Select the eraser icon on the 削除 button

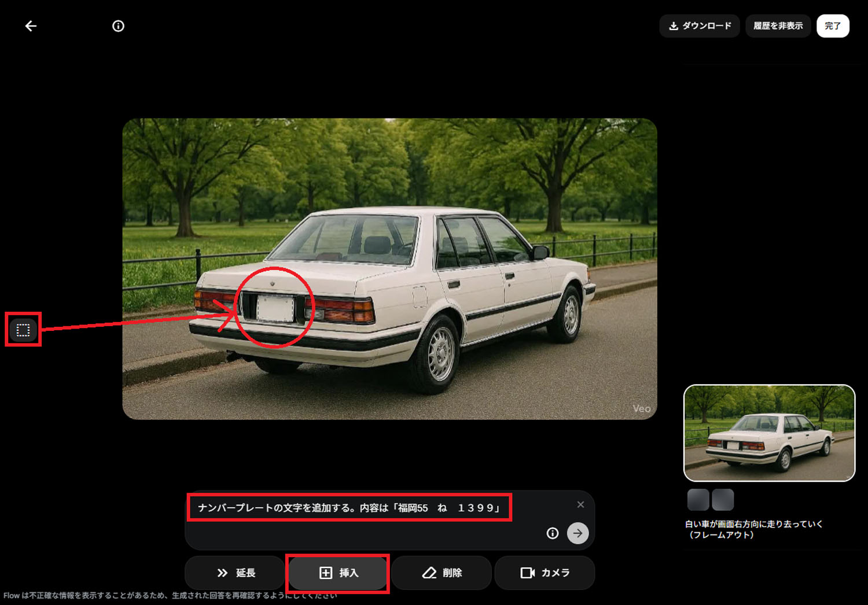[x=428, y=573]
